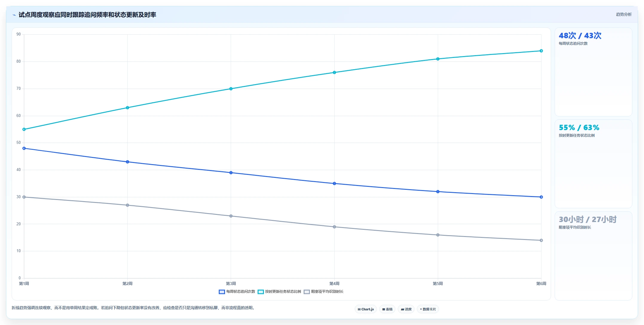Open the 进度 tag
Image resolution: width=644 pixels, height=325 pixels.
[406, 309]
